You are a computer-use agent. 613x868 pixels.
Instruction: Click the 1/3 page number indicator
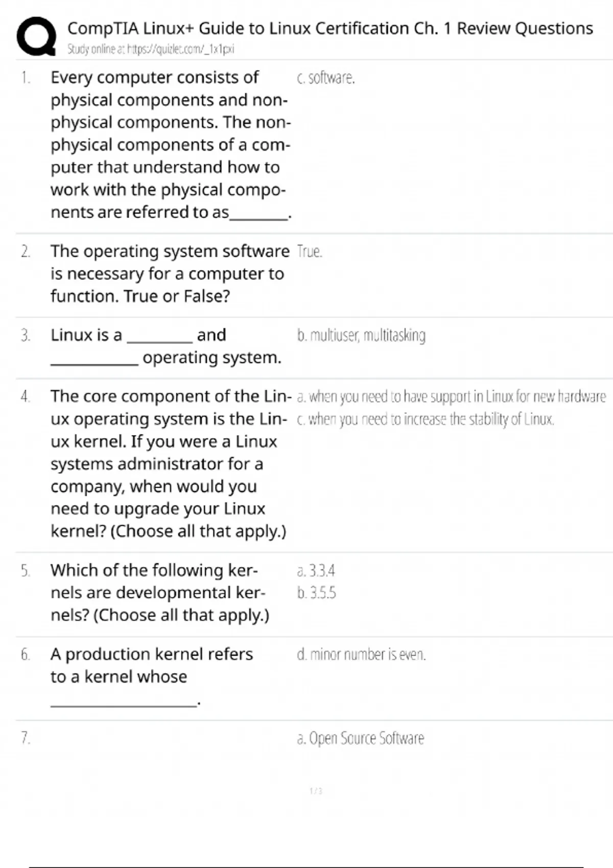click(x=316, y=791)
